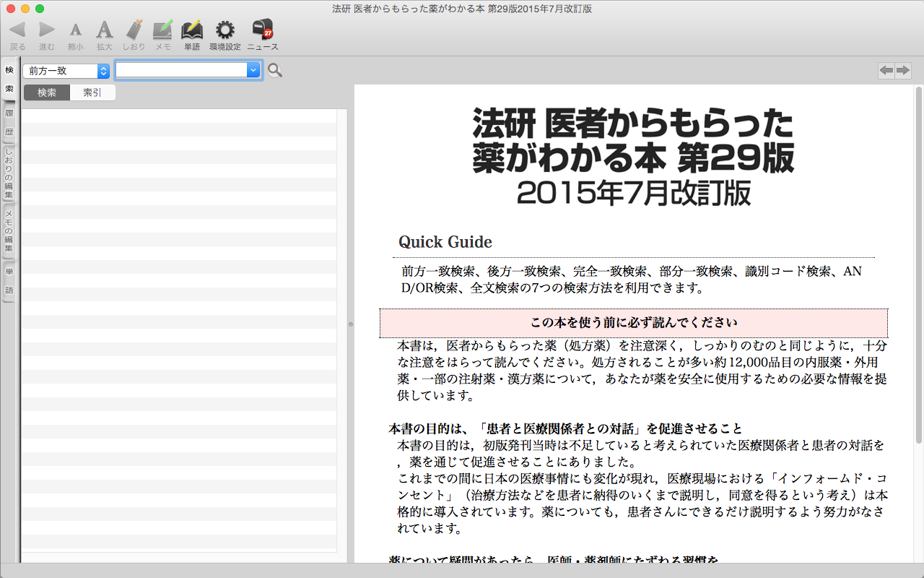Switch to the 索引 index tab
This screenshot has height=578, width=924.
92,93
